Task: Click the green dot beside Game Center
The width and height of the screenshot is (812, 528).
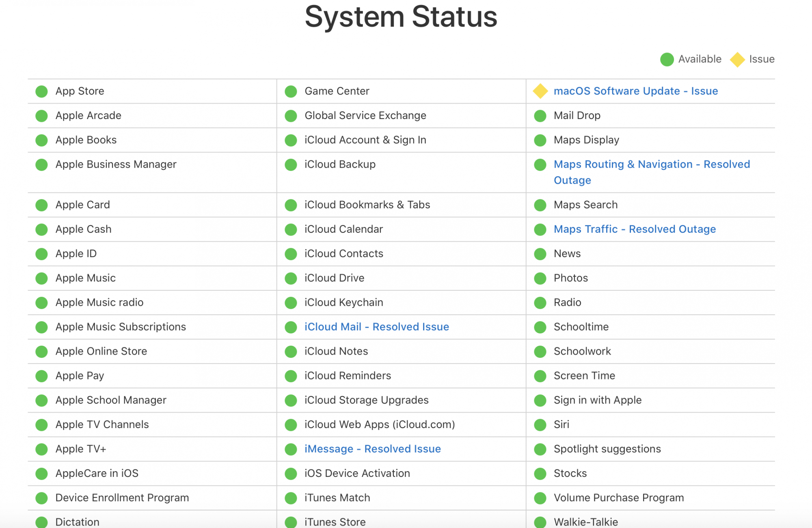Action: coord(291,91)
